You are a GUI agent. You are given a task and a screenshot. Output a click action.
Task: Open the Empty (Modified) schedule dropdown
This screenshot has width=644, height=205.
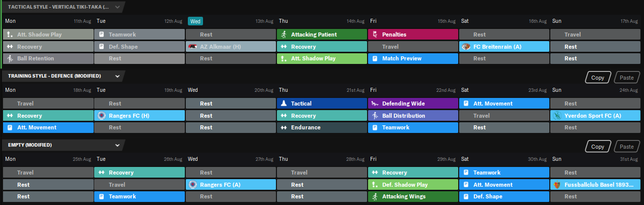point(117,145)
